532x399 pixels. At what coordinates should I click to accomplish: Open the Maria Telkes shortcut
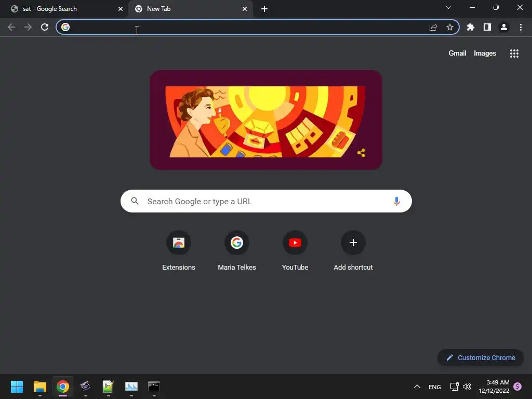click(x=237, y=250)
